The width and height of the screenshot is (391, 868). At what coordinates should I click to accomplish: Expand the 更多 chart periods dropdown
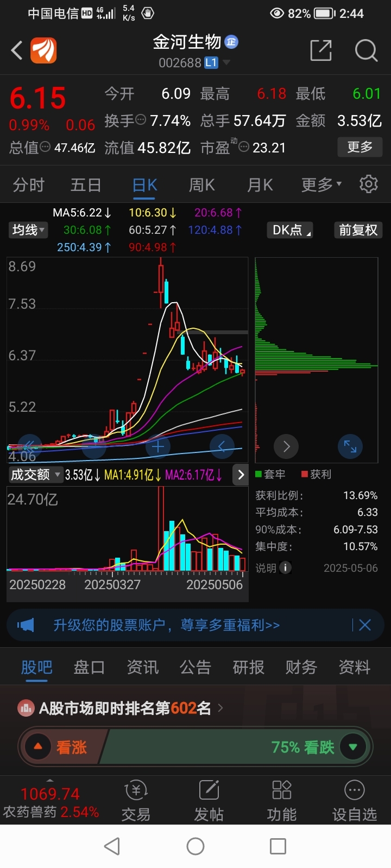321,184
